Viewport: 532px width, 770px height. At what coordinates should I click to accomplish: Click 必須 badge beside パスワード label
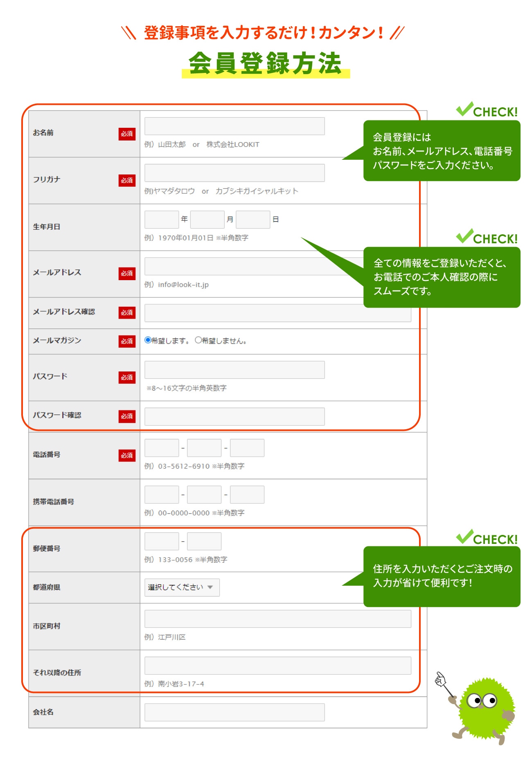[x=127, y=378]
